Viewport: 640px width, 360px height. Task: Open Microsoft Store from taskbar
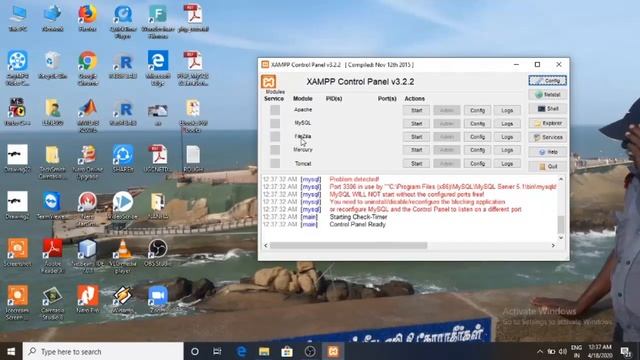click(x=287, y=351)
